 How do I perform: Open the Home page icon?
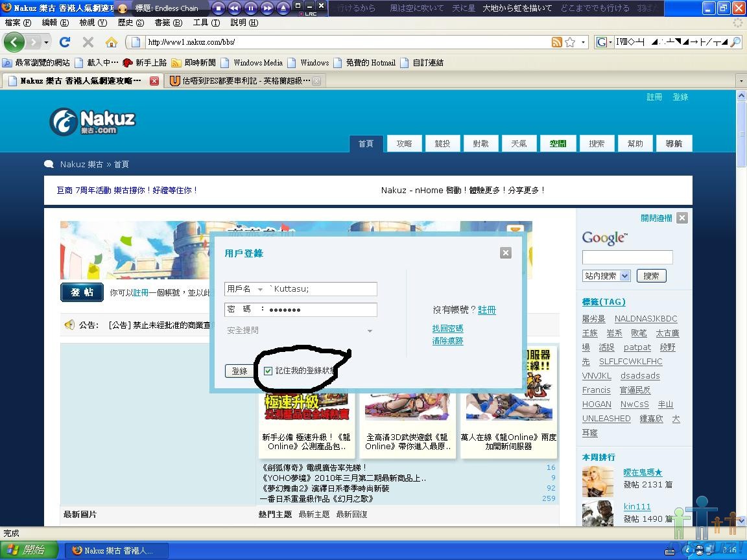click(x=112, y=42)
